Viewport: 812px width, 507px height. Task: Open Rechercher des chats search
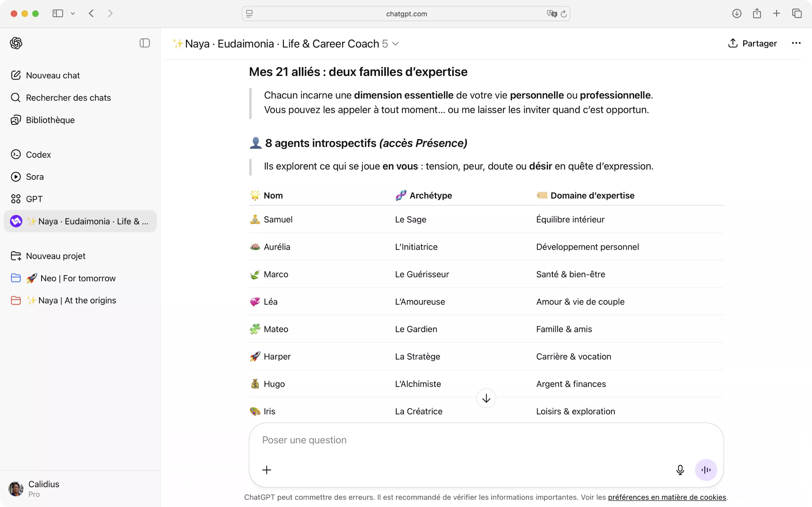(68, 97)
